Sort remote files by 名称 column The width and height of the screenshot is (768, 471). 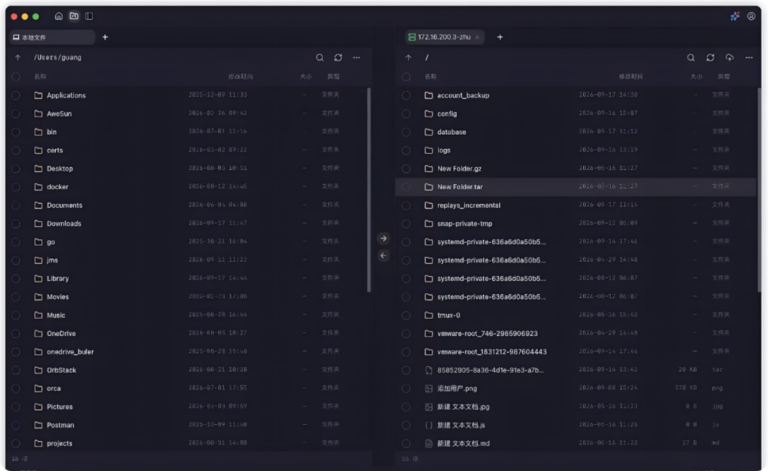click(431, 77)
